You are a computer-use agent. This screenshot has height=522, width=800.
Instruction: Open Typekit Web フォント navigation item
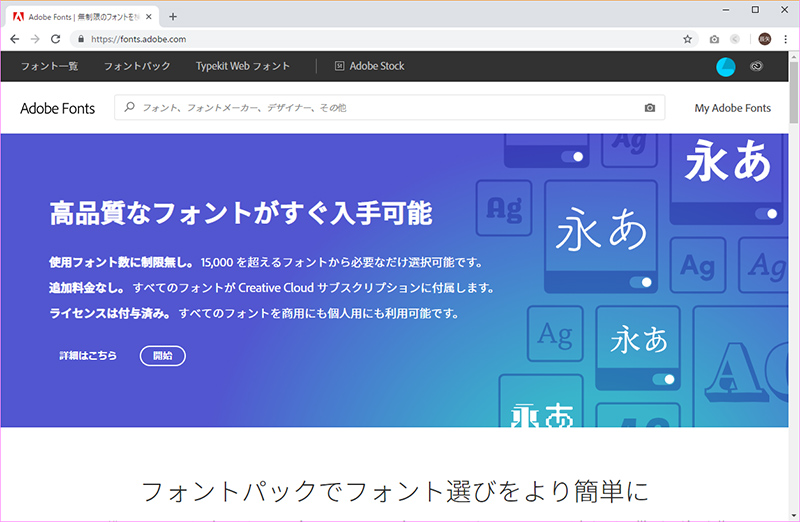(243, 66)
